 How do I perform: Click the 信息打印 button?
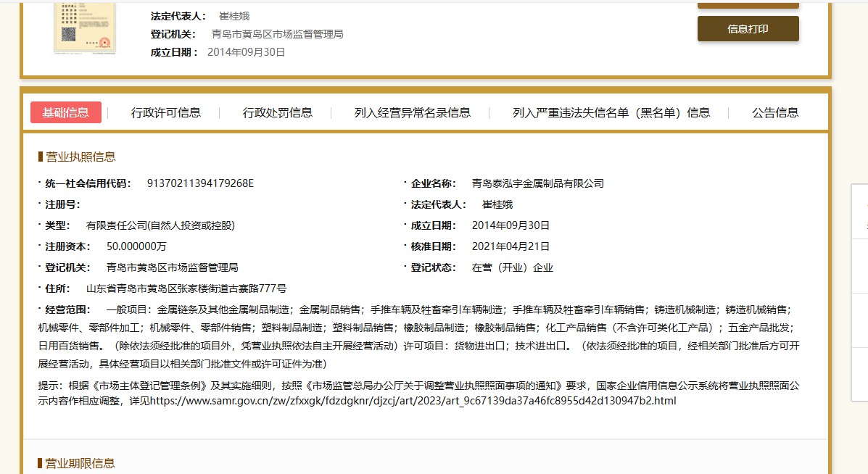[748, 29]
